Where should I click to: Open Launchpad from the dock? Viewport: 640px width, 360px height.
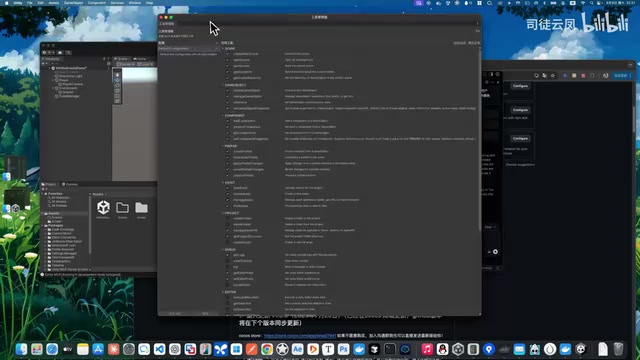point(37,349)
